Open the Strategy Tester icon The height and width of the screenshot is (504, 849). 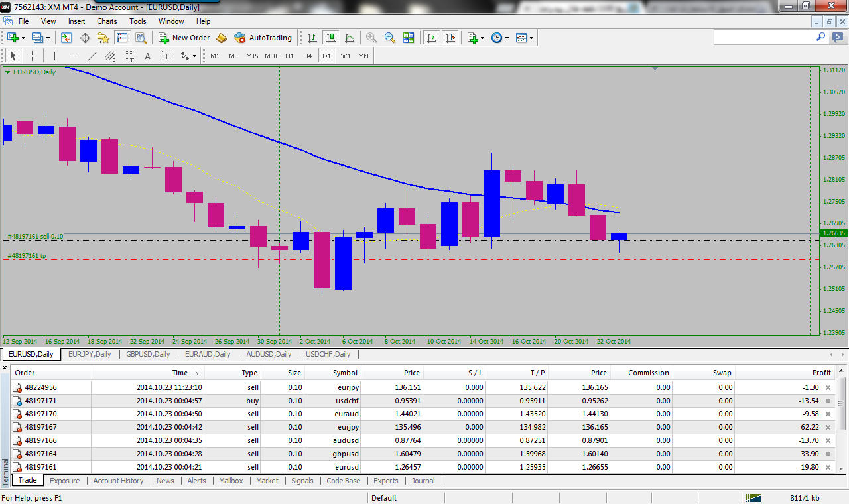click(140, 38)
